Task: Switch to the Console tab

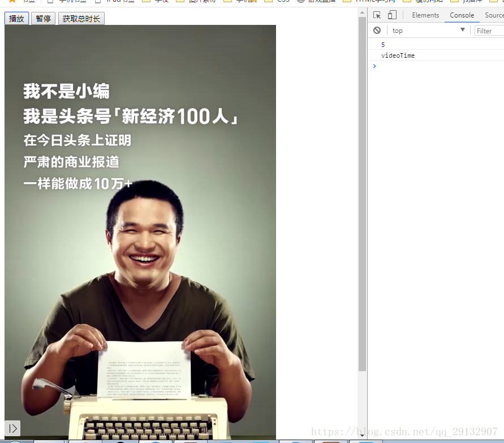Action: coord(462,15)
